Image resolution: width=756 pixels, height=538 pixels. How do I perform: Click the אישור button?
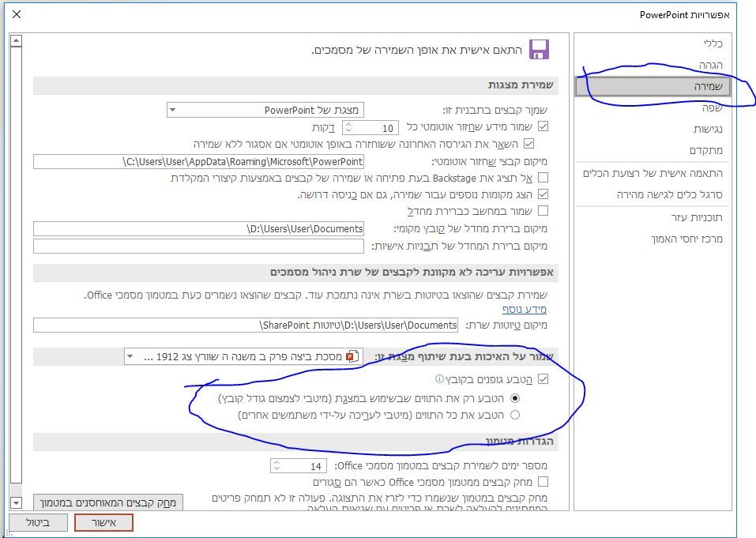(103, 522)
